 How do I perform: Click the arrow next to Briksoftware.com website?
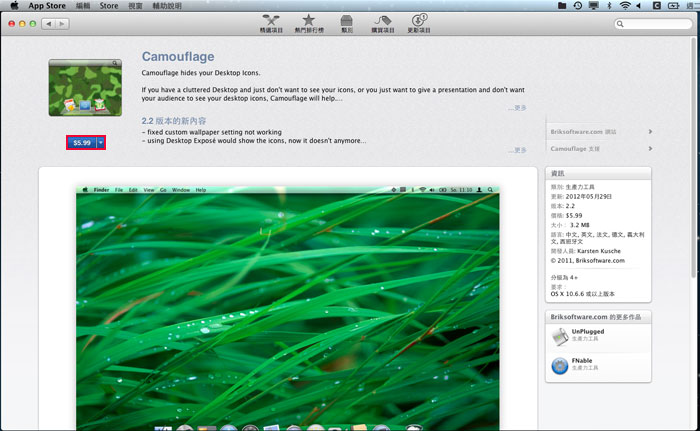click(x=650, y=131)
